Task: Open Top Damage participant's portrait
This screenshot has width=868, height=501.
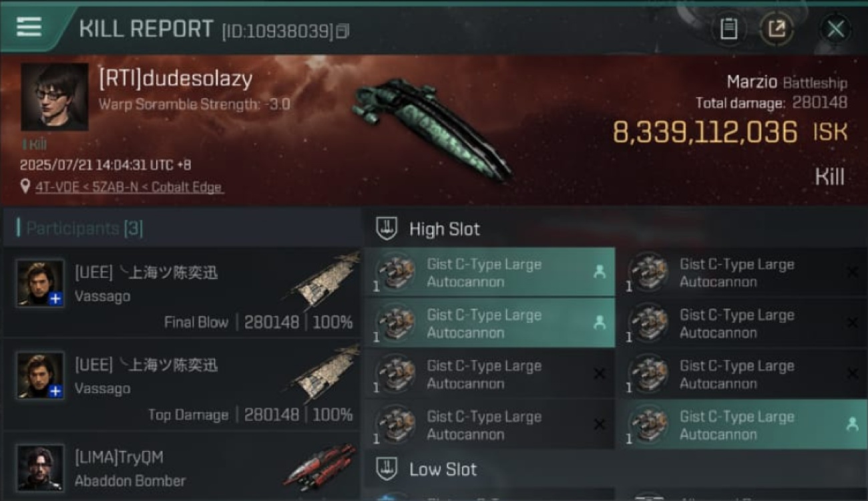Action: point(41,375)
